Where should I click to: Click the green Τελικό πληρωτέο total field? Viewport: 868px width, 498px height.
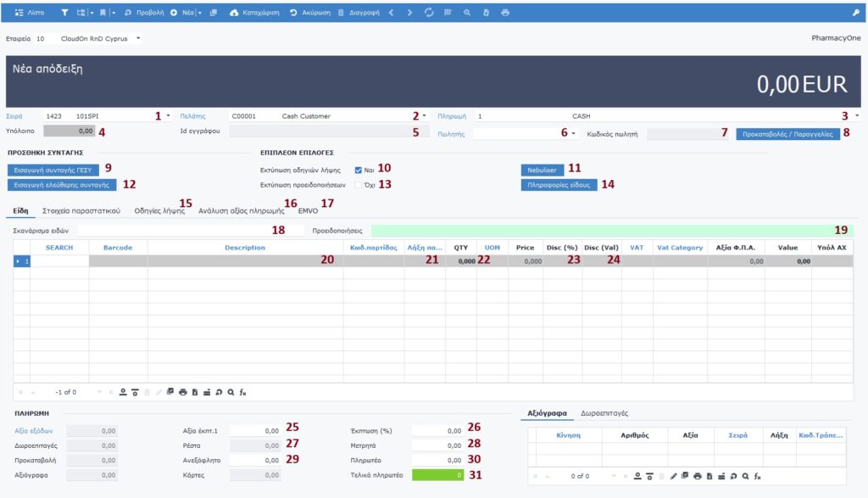coord(437,475)
